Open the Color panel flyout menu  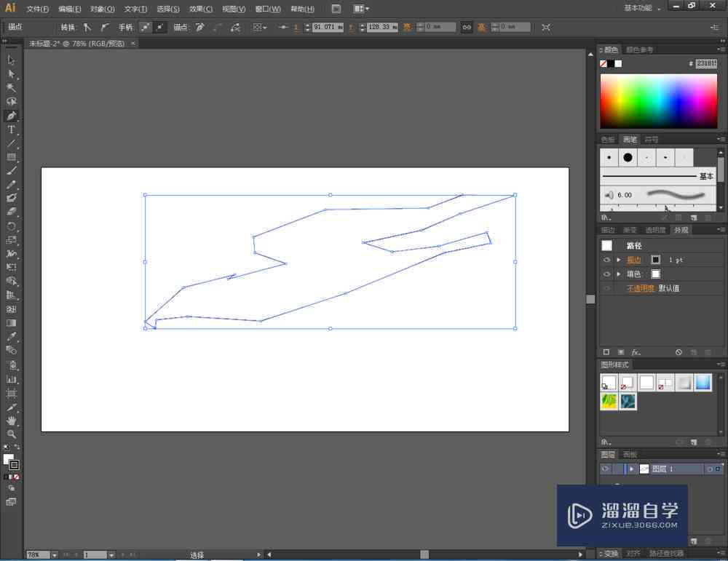(721, 49)
